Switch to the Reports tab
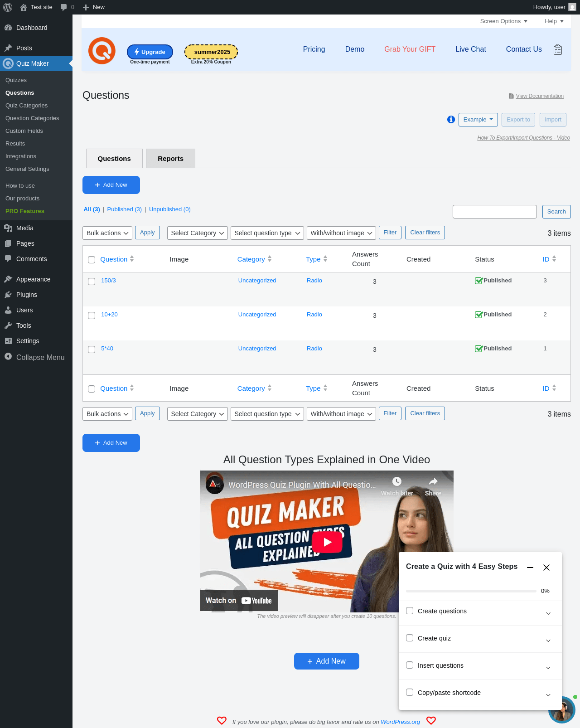The width and height of the screenshot is (580, 728). coord(170,159)
